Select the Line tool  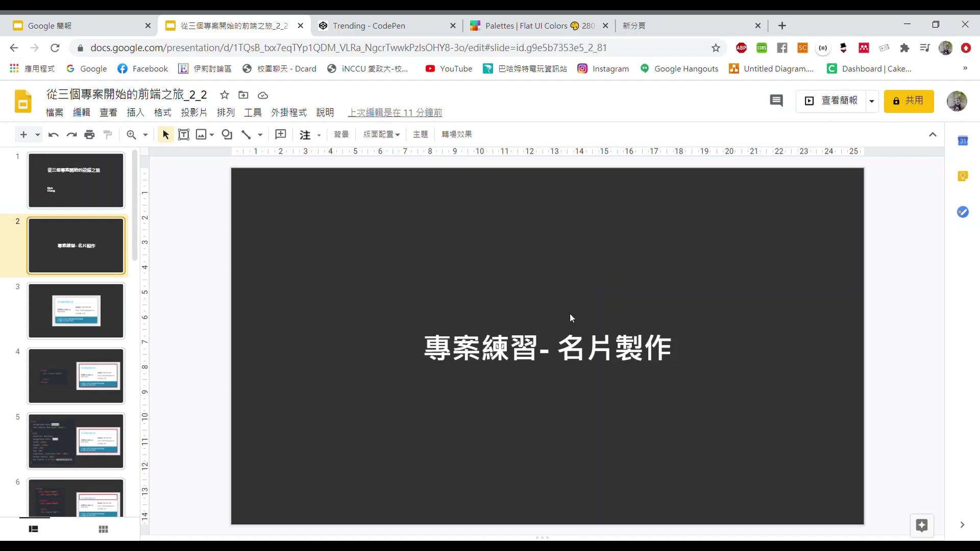(247, 134)
